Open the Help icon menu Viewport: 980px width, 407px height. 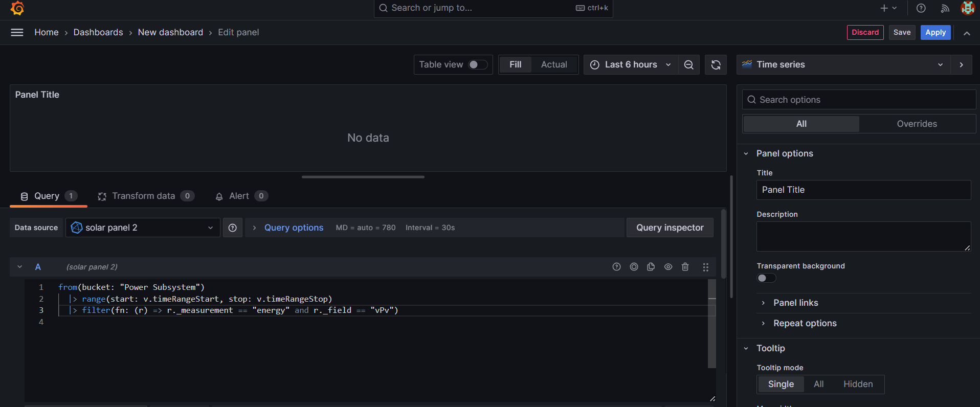pyautogui.click(x=921, y=8)
